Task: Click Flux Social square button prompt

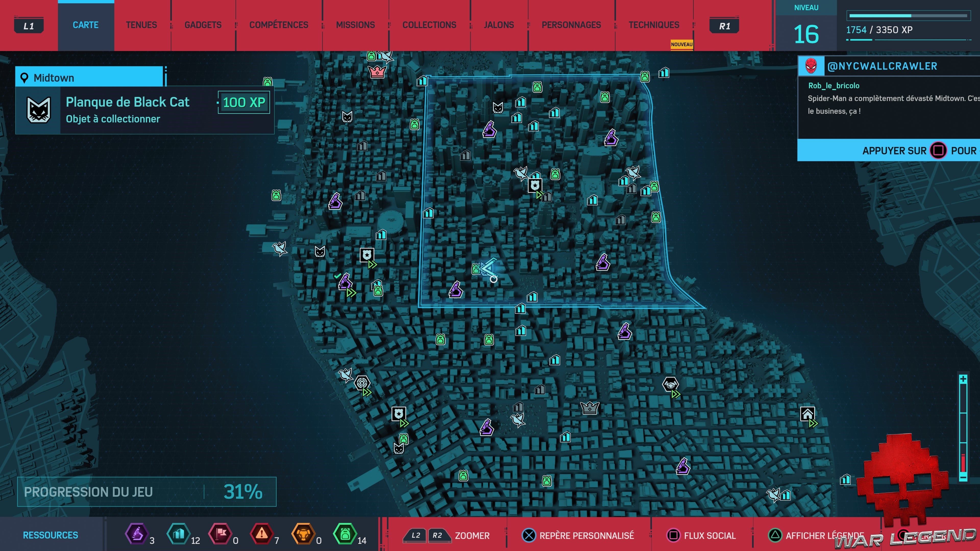Action: click(x=673, y=535)
